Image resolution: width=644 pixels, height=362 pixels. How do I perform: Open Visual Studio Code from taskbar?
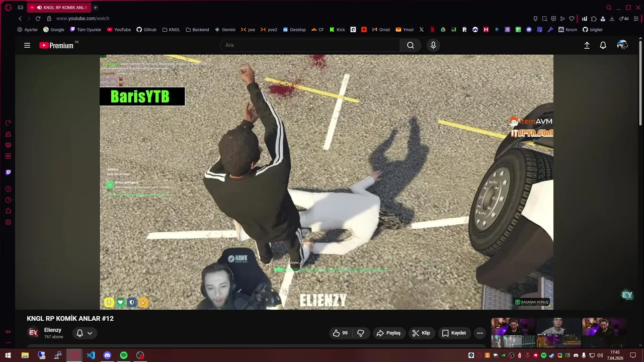click(x=91, y=355)
